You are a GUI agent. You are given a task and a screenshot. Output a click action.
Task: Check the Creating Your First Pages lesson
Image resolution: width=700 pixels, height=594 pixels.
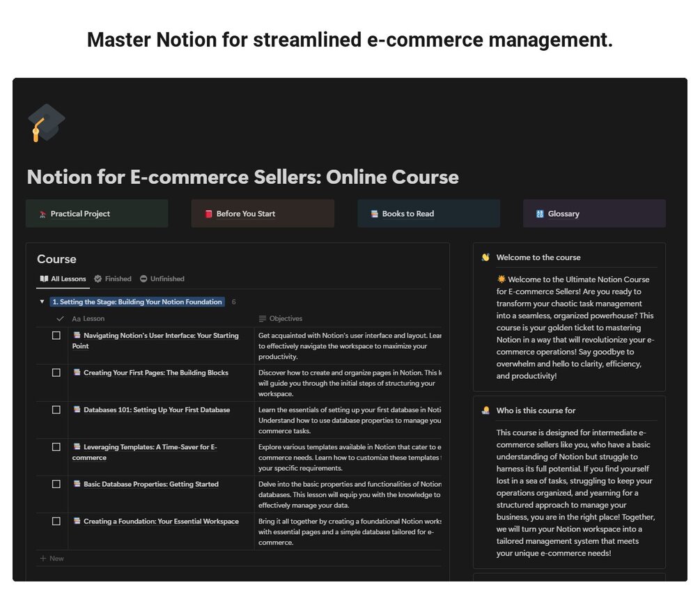click(x=56, y=373)
